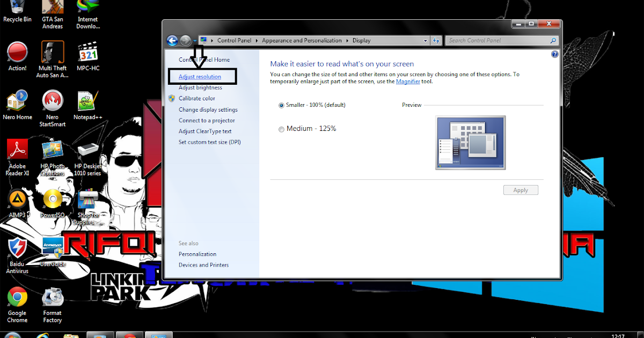Viewport: 644px width, 338px height.
Task: Open the MPC-HC media player shortcut
Action: [x=88, y=56]
